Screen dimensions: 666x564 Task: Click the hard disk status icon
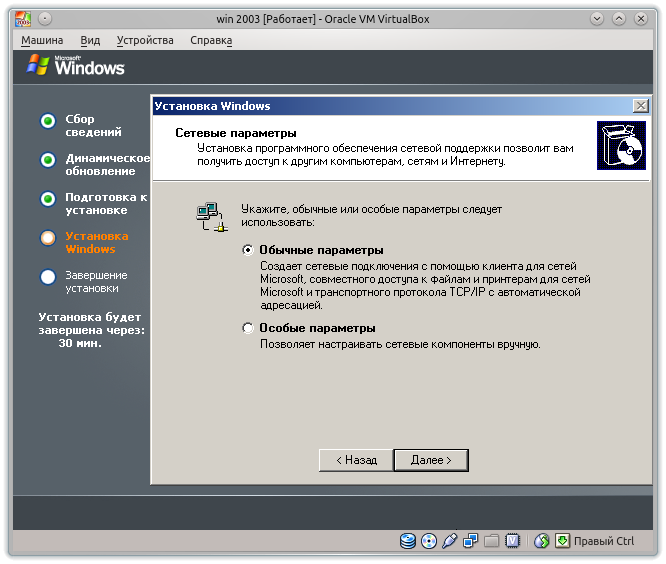pyautogui.click(x=408, y=541)
